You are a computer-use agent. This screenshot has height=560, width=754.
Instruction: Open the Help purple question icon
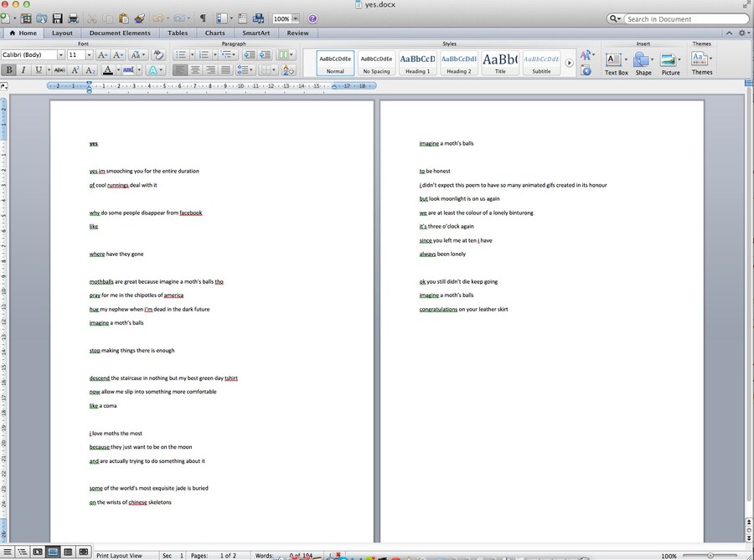coord(312,18)
